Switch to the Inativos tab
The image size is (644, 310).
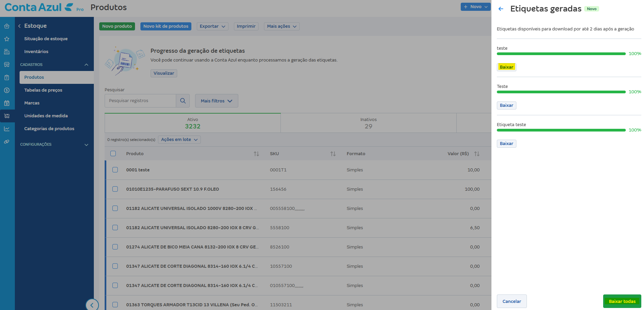click(x=368, y=123)
